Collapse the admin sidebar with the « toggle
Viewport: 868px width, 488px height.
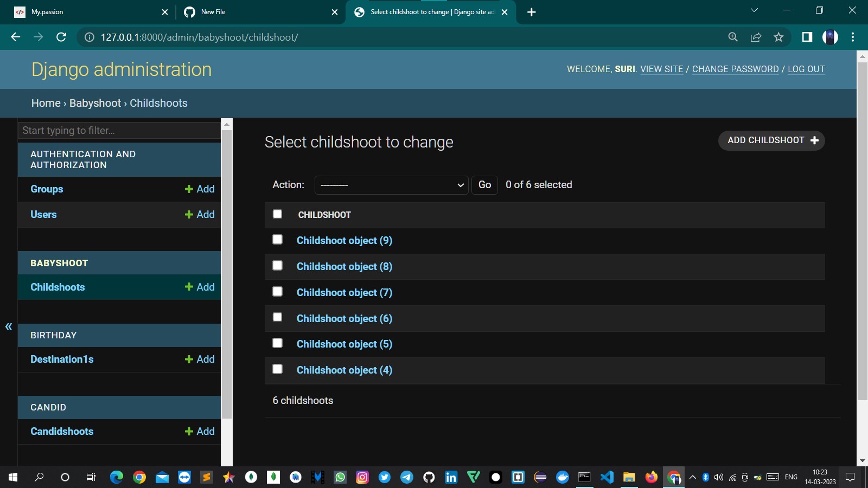click(x=9, y=326)
